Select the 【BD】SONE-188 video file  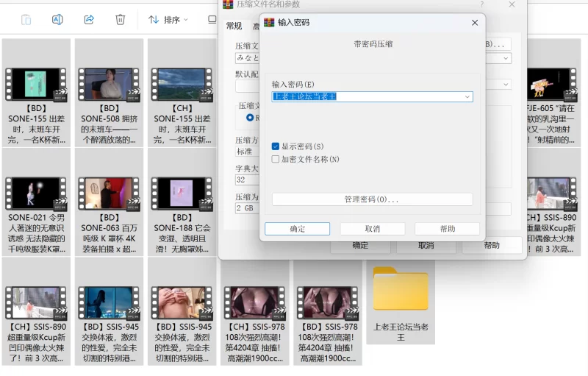(x=182, y=202)
